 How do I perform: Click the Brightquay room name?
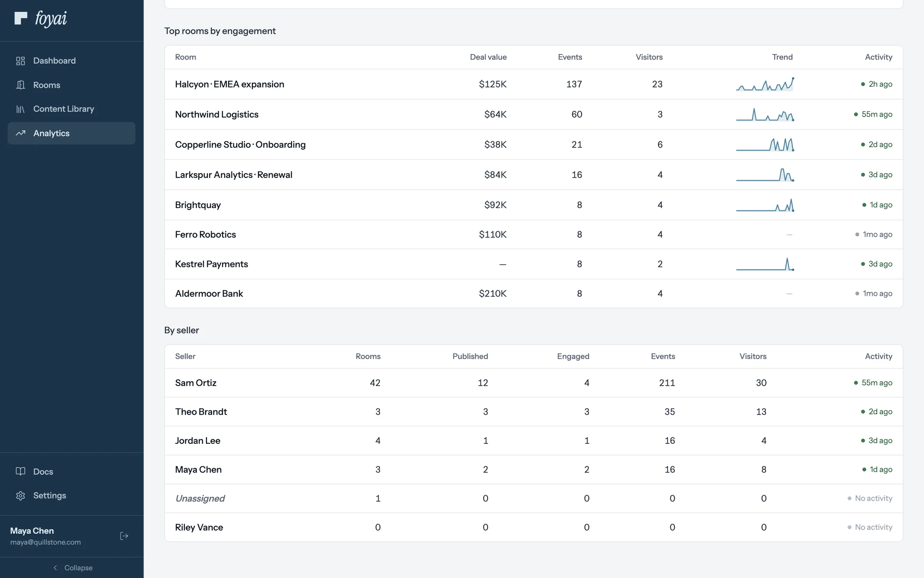click(x=198, y=205)
